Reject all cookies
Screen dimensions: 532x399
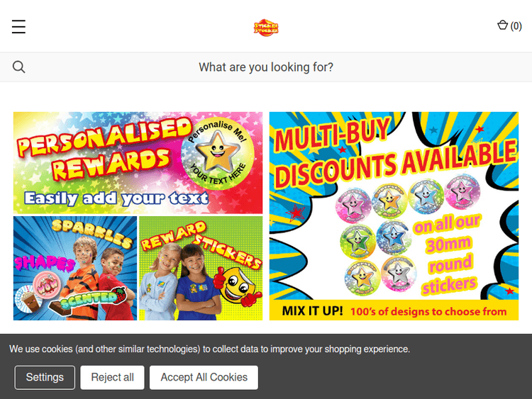point(112,377)
